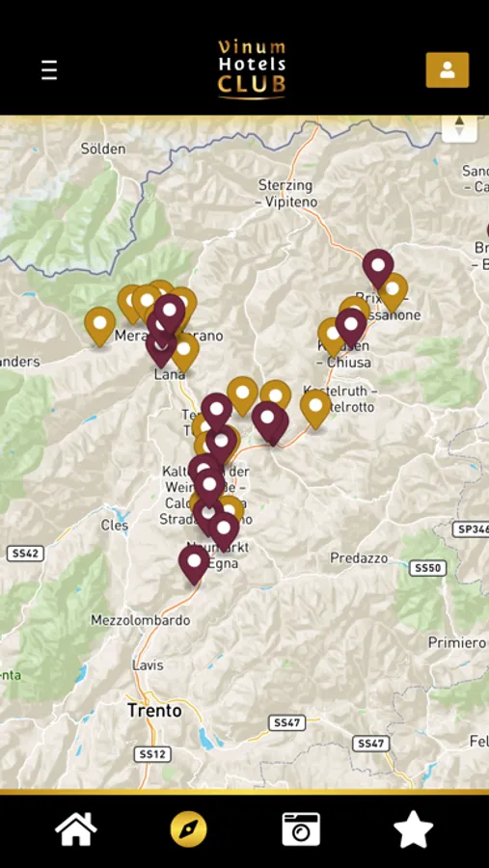Tap the Trento city label
Screen dimensions: 489x868
point(154,710)
